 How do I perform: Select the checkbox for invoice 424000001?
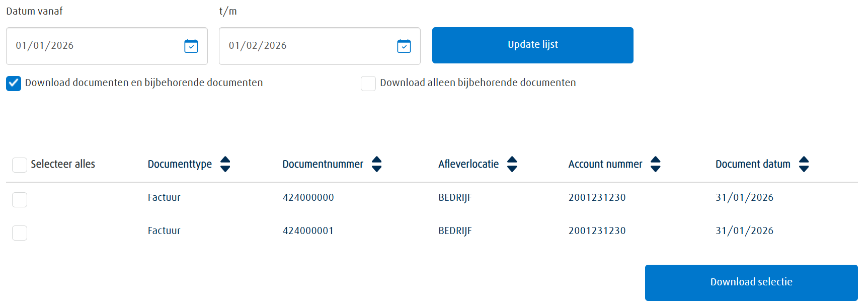pos(19,233)
